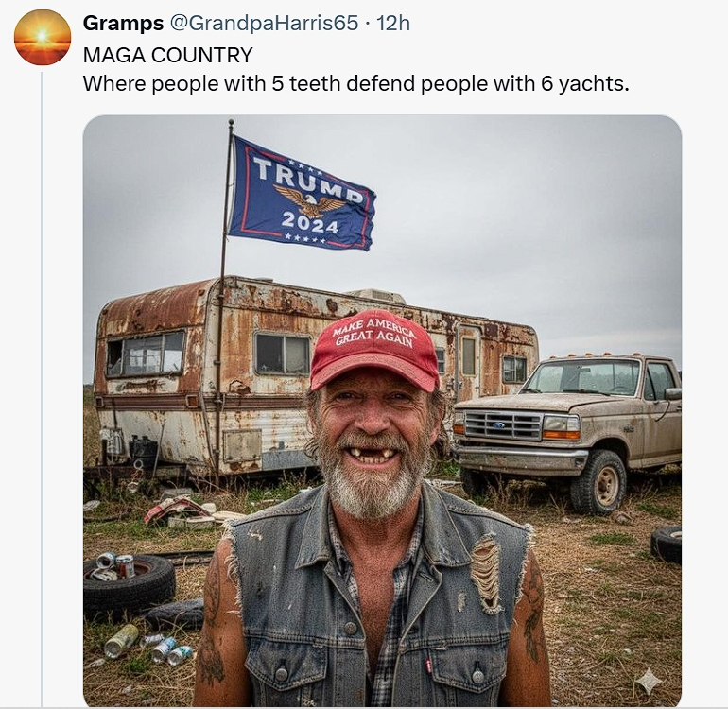Click the trailer's left window
Image resolution: width=728 pixels, height=709 pixels.
(146, 354)
